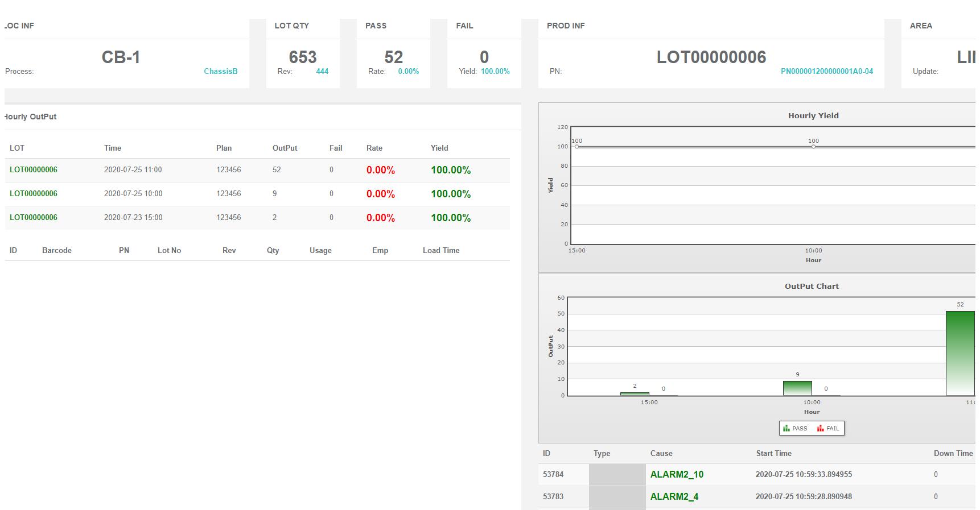This screenshot has width=980, height=510.
Task: Select the 15:00 data point on Hourly Yield
Action: pos(577,147)
